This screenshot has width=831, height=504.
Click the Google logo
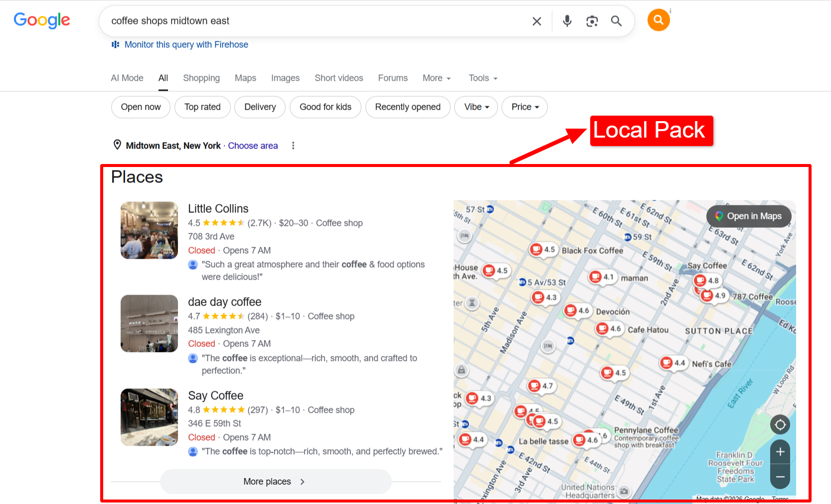pos(42,20)
